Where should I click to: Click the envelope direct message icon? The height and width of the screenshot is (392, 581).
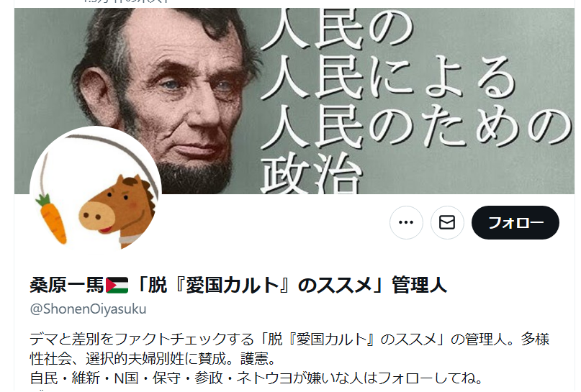point(447,222)
